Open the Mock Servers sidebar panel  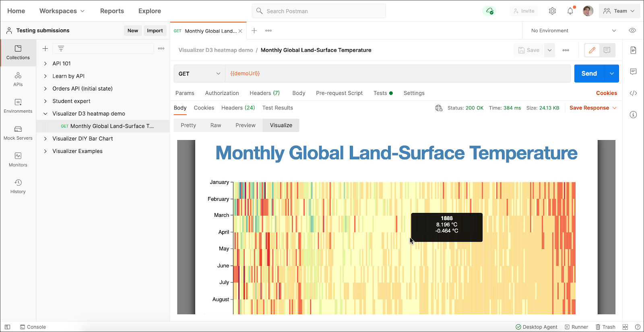coord(18,133)
